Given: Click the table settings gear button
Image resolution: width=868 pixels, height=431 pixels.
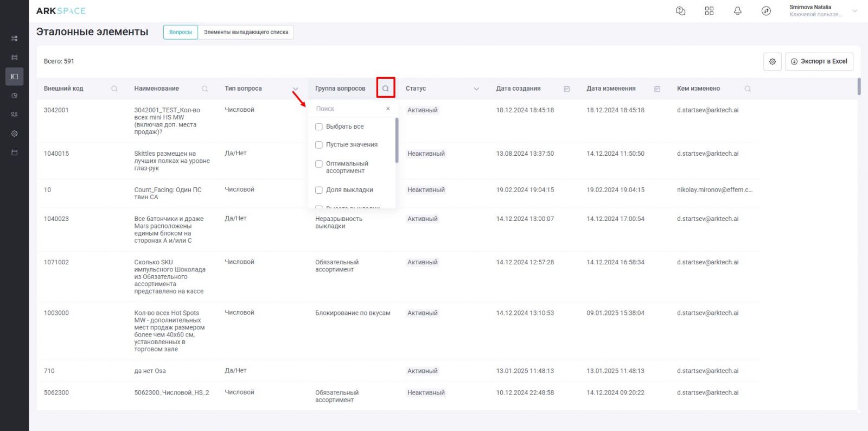Looking at the screenshot, I should tap(772, 61).
